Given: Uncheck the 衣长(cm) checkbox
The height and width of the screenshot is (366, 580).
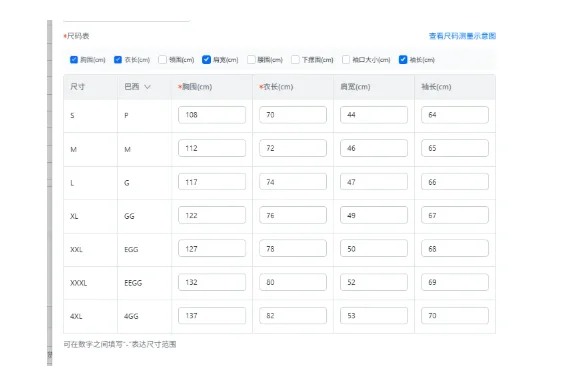Looking at the screenshot, I should 118,60.
